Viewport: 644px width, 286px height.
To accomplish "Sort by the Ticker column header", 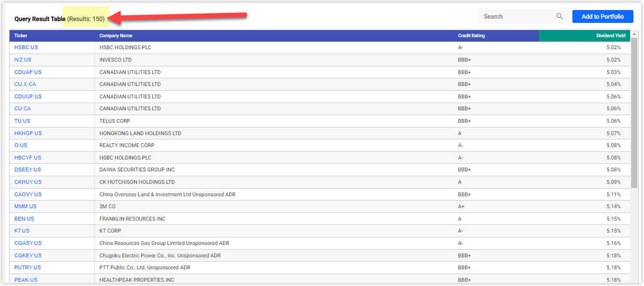I will 52,36.
